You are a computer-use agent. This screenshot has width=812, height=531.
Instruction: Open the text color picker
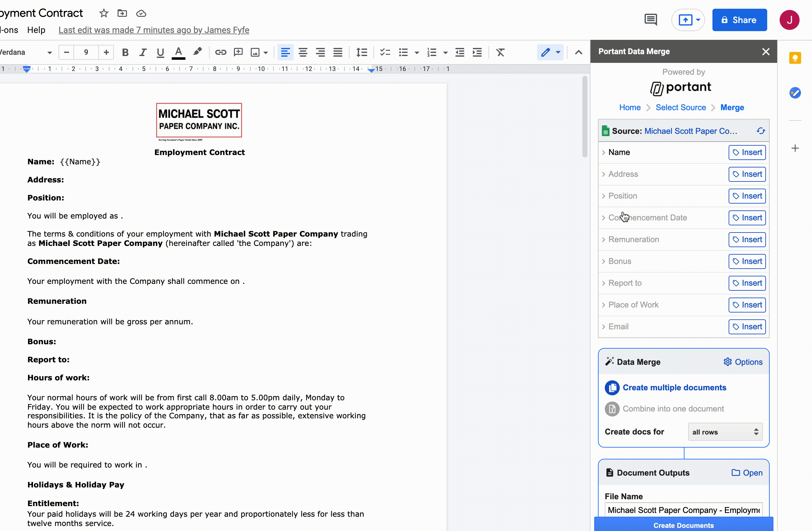pos(178,52)
